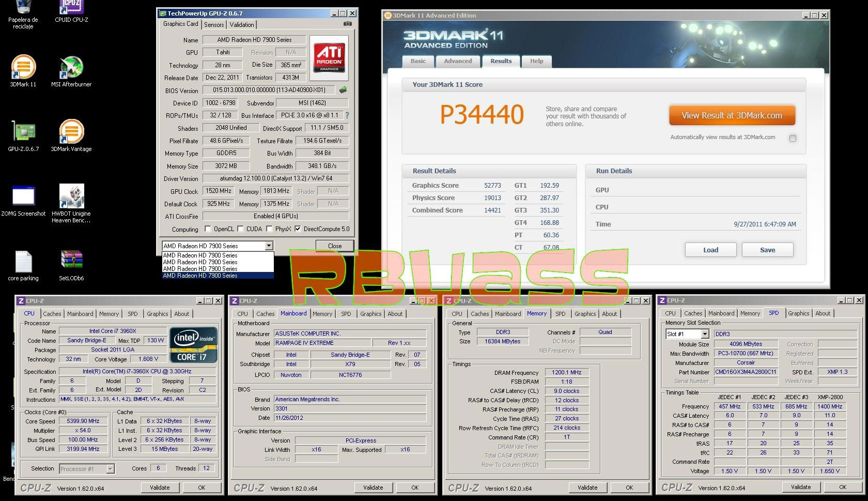Image resolution: width=868 pixels, height=501 pixels.
Task: Expand the Slot #1 memory slot dropdown
Action: point(705,334)
